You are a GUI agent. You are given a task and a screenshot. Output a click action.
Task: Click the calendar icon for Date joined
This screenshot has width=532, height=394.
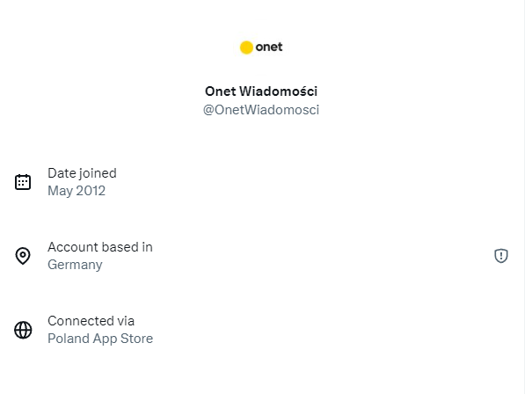point(23,182)
